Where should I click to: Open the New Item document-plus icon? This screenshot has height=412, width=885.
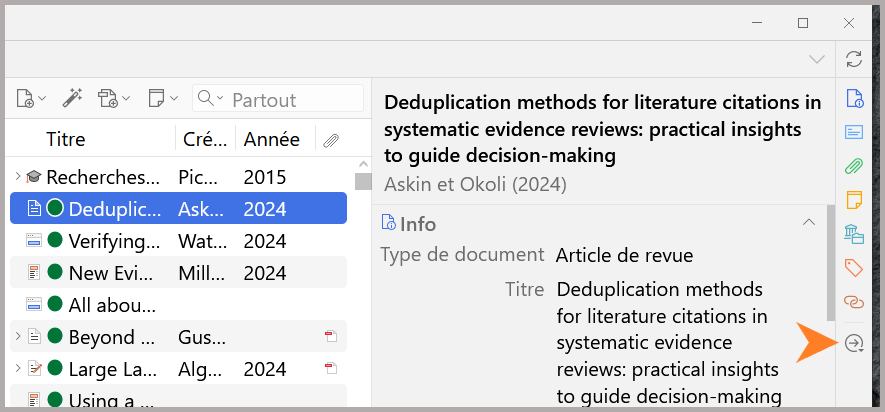(x=26, y=99)
